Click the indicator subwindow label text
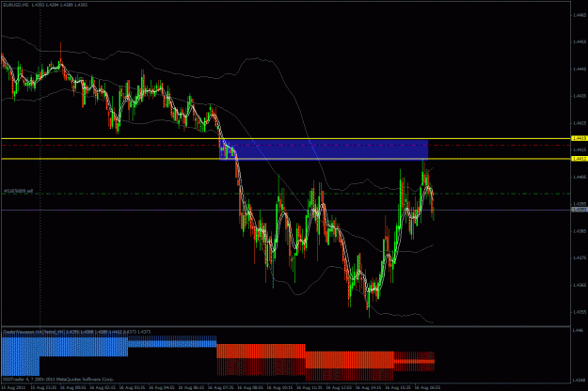This screenshot has width=588, height=391. click(76, 332)
